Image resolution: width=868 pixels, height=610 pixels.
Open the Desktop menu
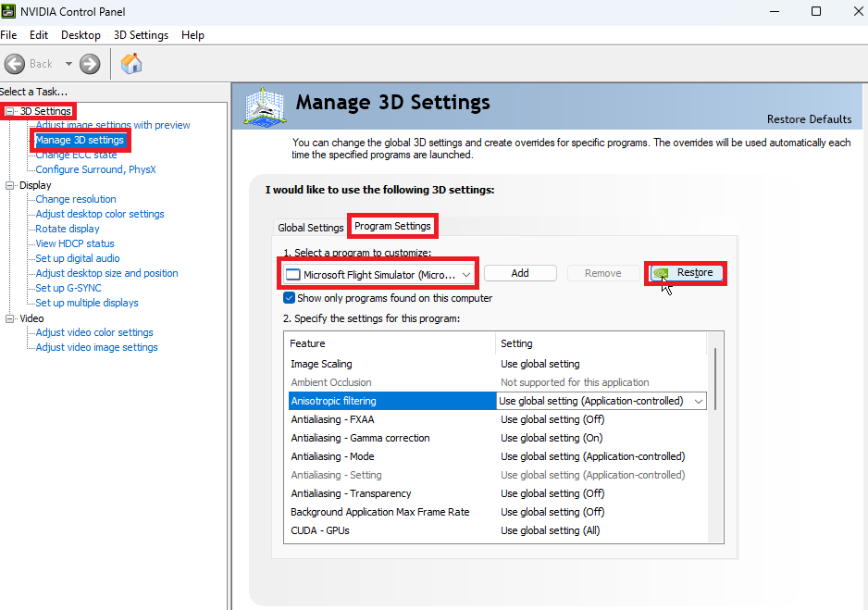point(81,35)
